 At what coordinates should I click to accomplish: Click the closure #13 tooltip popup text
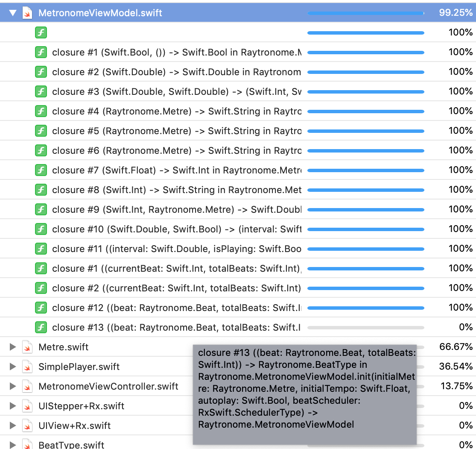point(307,388)
